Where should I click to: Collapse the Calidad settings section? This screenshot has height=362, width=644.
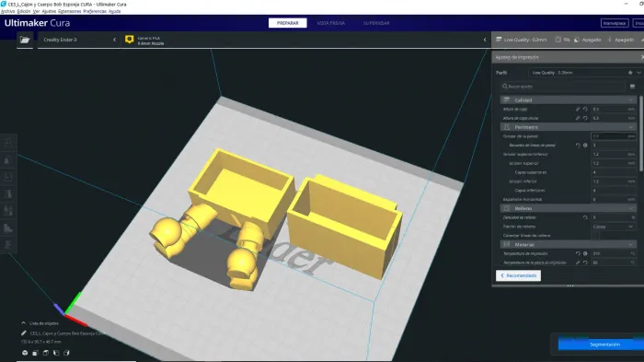click(x=569, y=100)
